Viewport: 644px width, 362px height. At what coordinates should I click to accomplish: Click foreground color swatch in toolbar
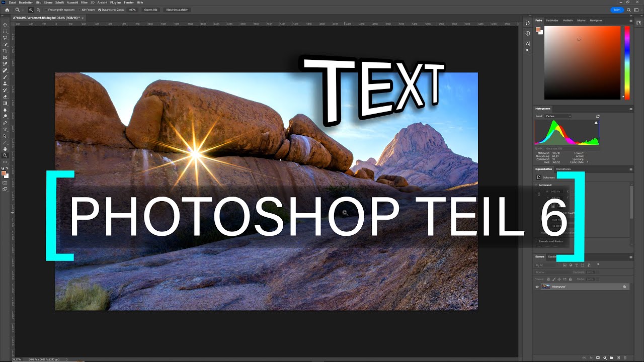(4, 173)
